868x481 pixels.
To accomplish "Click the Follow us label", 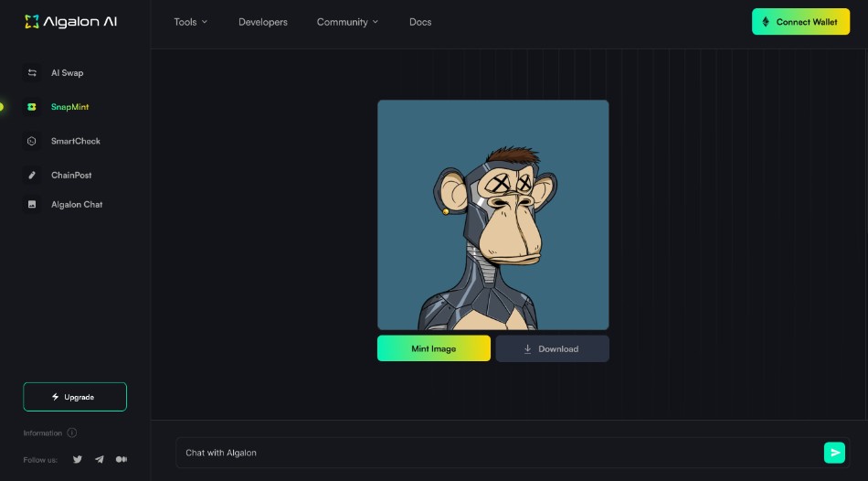I will point(40,459).
